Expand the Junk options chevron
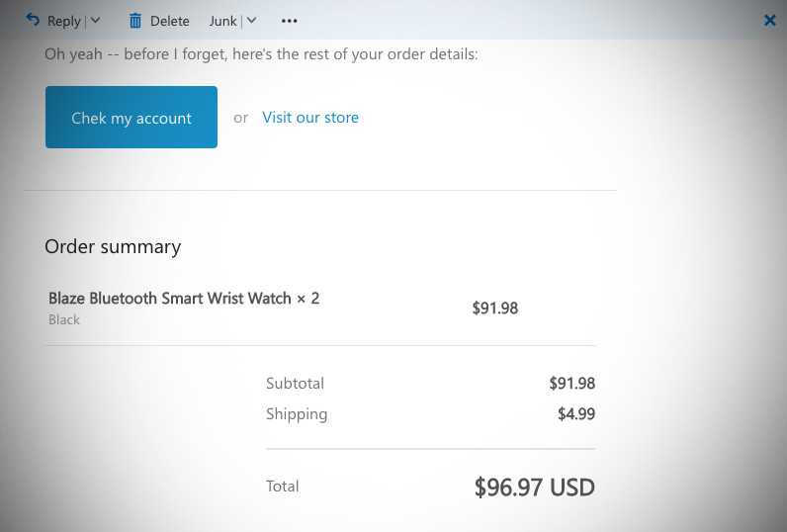This screenshot has width=787, height=532. coord(251,20)
